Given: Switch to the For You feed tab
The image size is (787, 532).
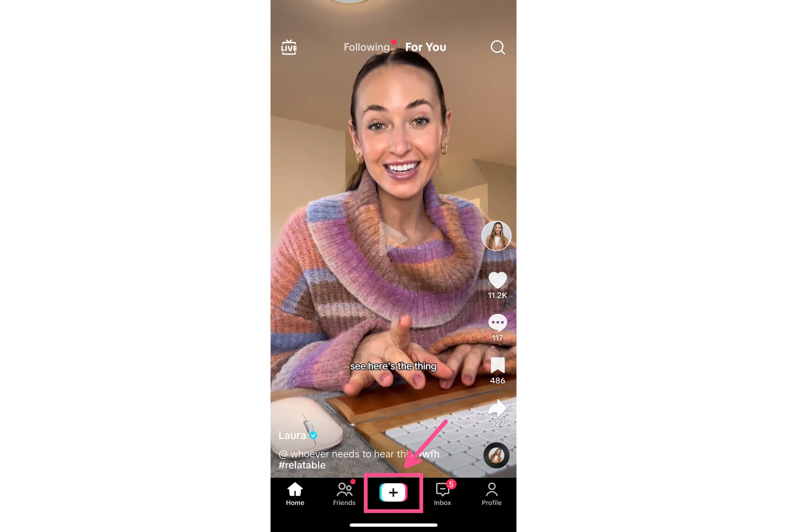Looking at the screenshot, I should tap(425, 47).
